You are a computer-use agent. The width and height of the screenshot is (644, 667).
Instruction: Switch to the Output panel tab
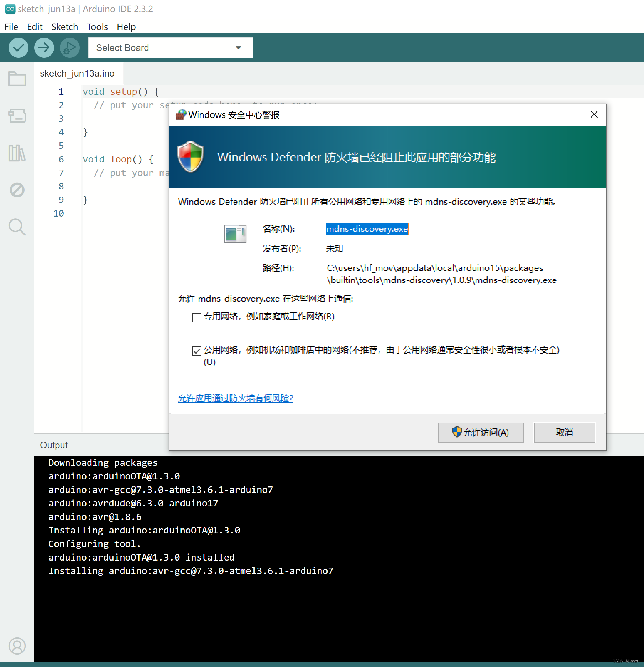pos(54,445)
